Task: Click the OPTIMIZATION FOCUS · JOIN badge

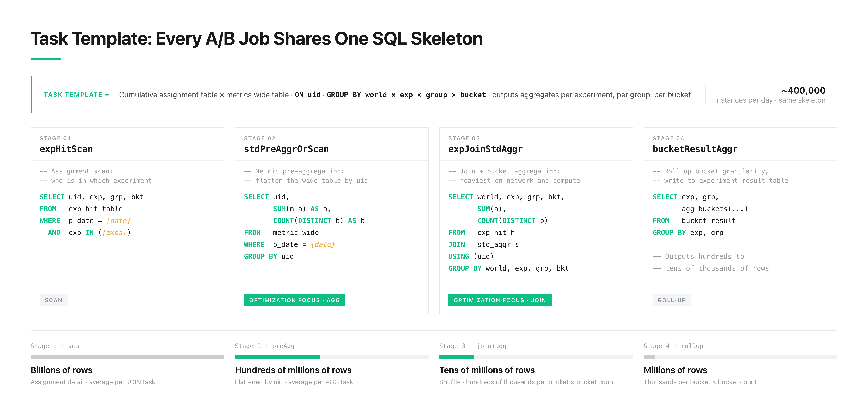Action: [x=500, y=300]
